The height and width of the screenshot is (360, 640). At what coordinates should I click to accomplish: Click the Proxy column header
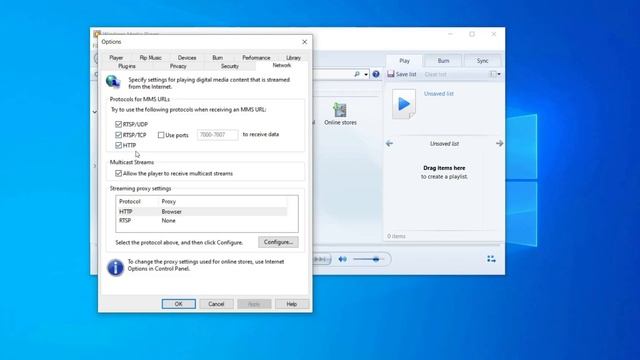coord(223,202)
